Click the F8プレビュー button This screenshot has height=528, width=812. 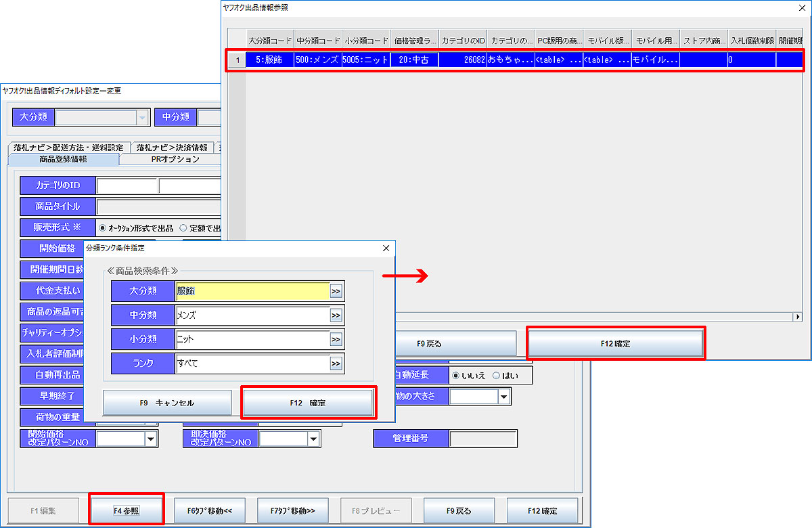(x=376, y=510)
